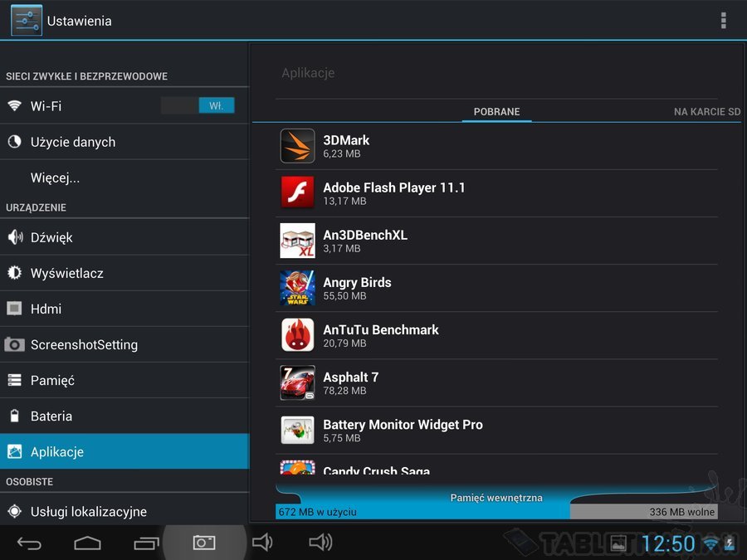The image size is (747, 560).
Task: Select Hdmi settings entry
Action: click(x=124, y=309)
